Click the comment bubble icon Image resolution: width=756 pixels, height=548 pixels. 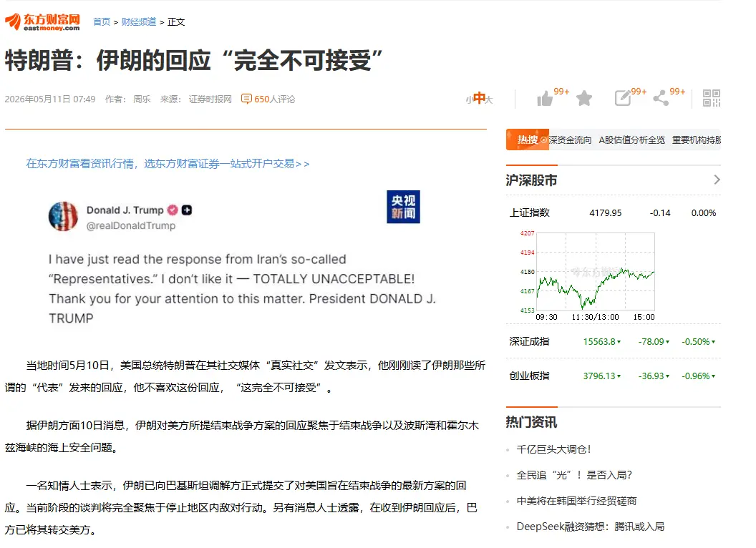pyautogui.click(x=246, y=99)
